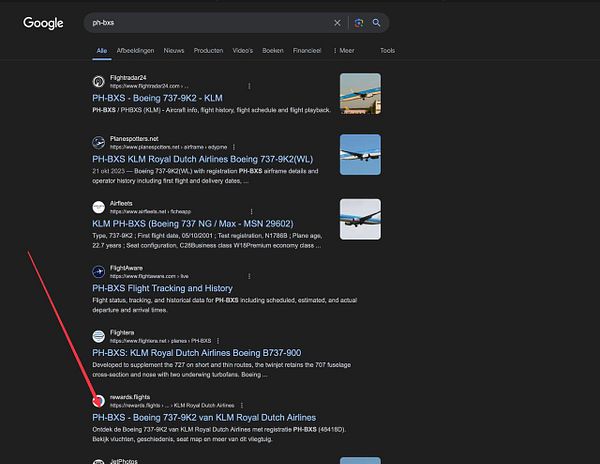Click the Flightradar24 result thumbnail image
Image resolution: width=600 pixels, height=464 pixels.
360,94
